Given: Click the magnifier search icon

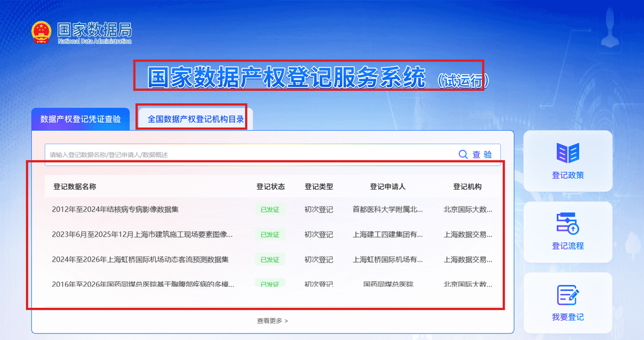Looking at the screenshot, I should 463,154.
